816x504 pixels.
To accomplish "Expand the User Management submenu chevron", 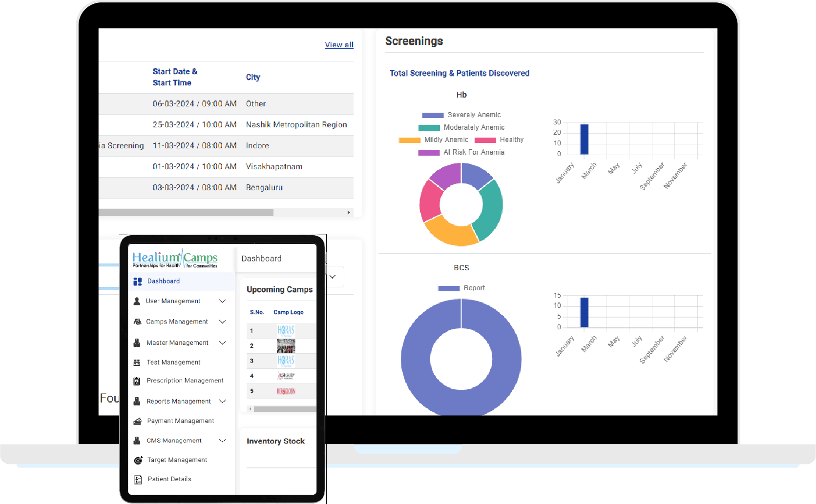I will [223, 301].
